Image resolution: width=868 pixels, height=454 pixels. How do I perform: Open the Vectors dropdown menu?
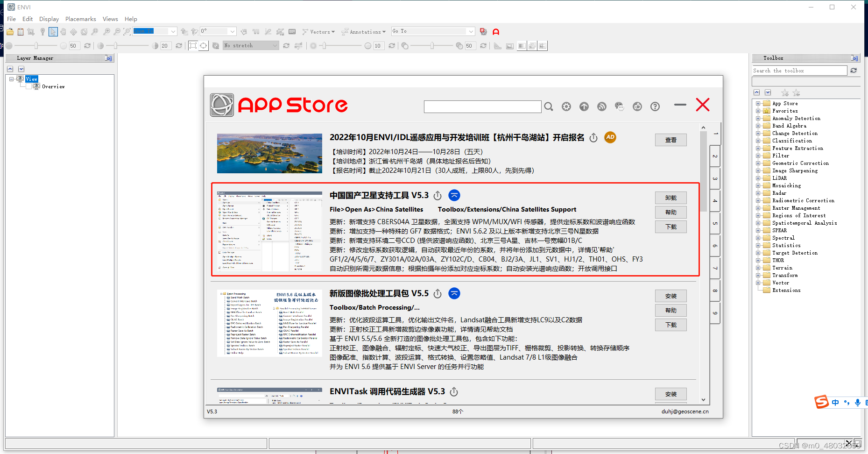(x=318, y=32)
